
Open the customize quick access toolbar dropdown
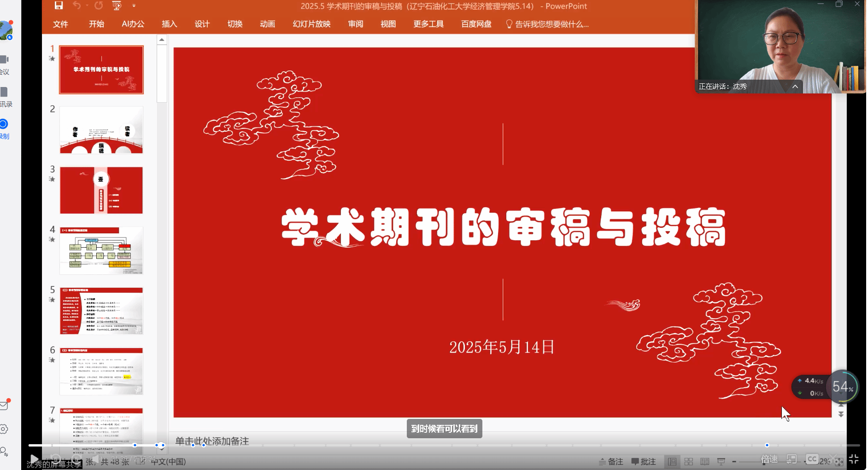134,6
